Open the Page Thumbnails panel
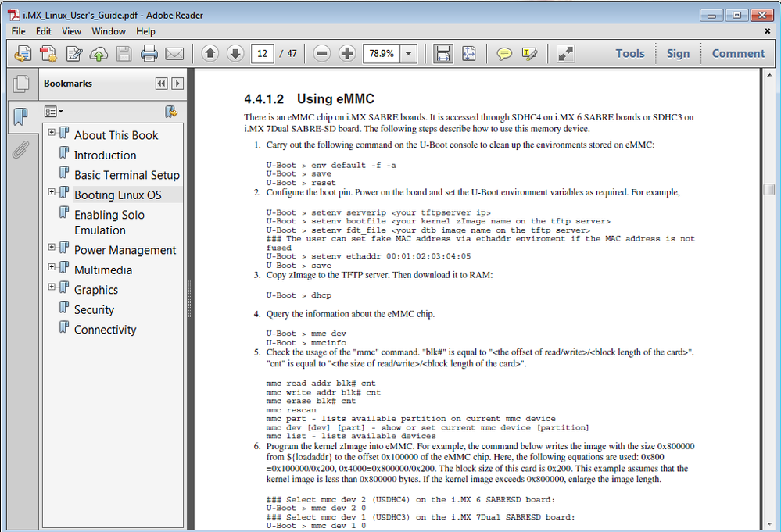781x532 pixels. [21, 84]
